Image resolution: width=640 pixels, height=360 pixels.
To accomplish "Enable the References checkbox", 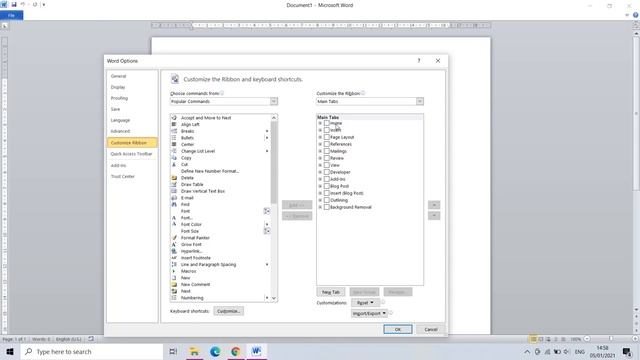I will click(x=327, y=144).
